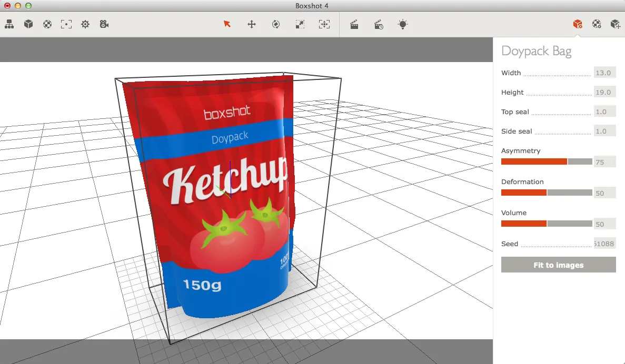
Task: Edit the Height value field
Action: tap(604, 93)
